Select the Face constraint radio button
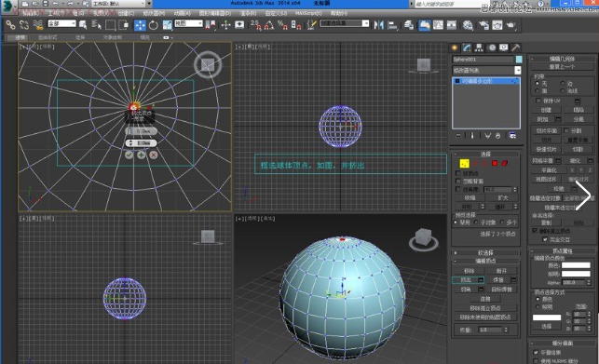 click(x=538, y=91)
